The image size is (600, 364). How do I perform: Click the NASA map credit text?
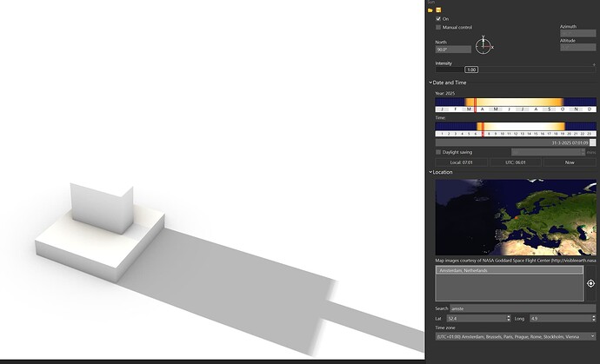pyautogui.click(x=516, y=261)
